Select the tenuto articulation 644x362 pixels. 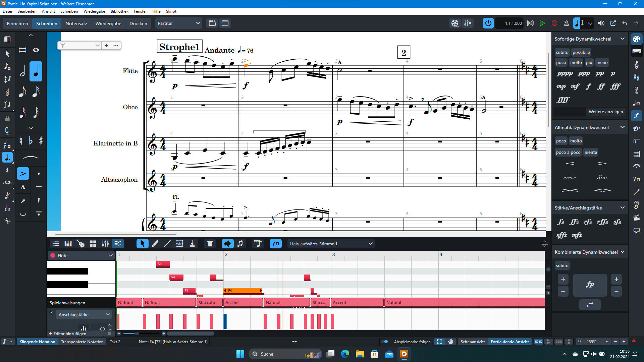click(x=39, y=187)
